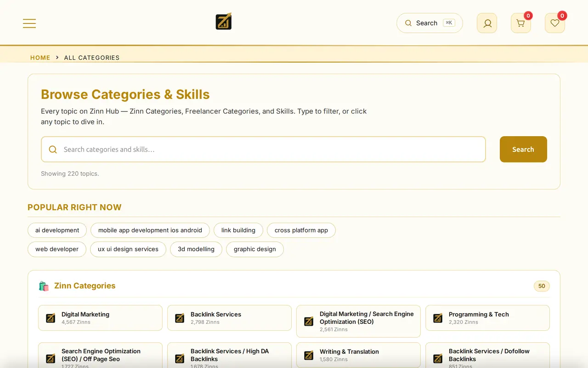
Task: Select the 'link building' tag
Action: (238, 230)
